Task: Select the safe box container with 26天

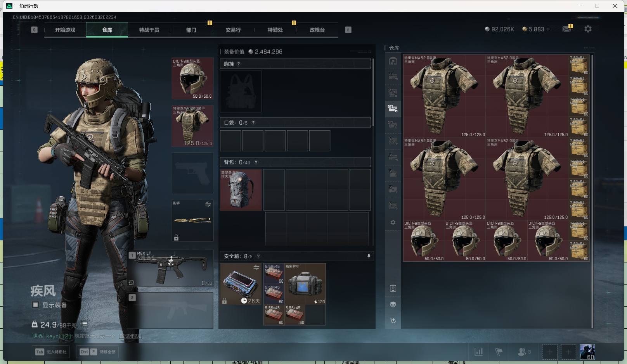Action: click(241, 284)
